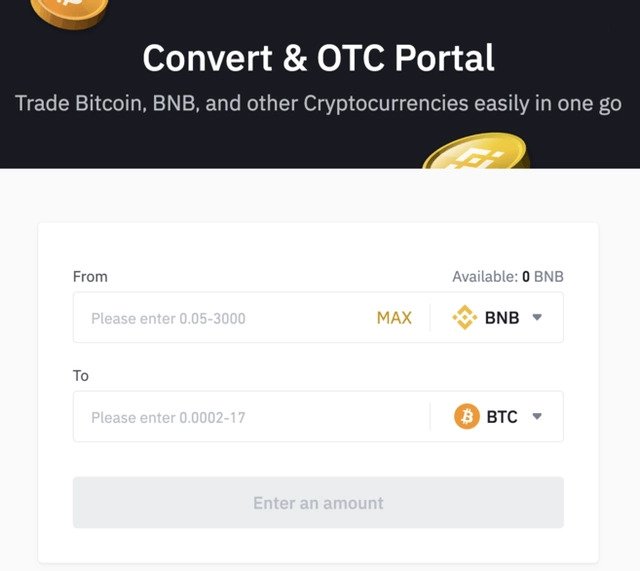The width and height of the screenshot is (640, 571).
Task: Select the BNB ticker text
Action: 502,318
